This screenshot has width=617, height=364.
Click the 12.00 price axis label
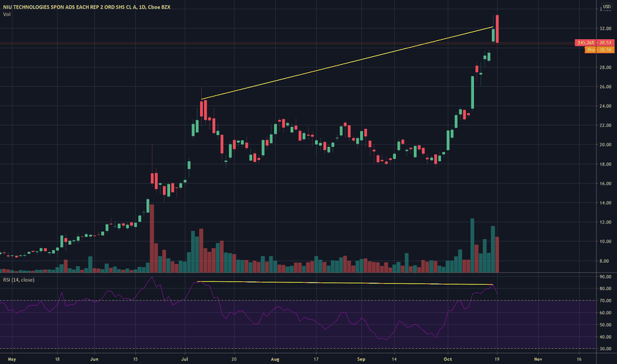[605, 222]
